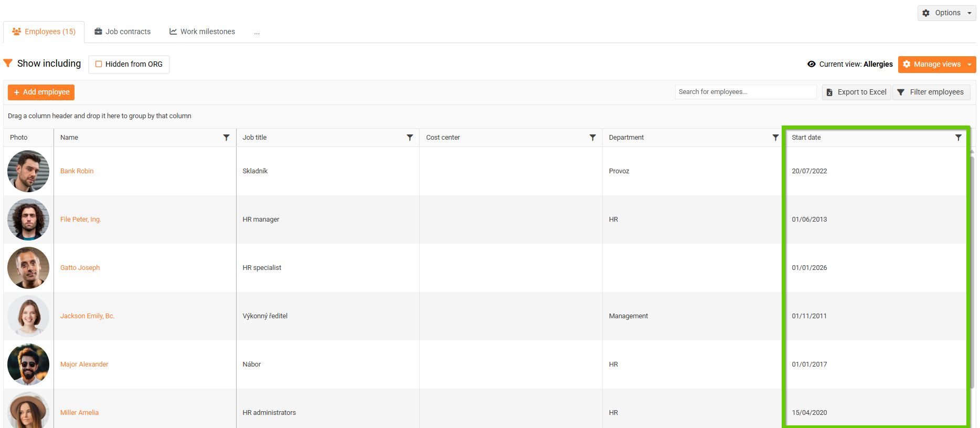Sort by Job title column header

(254, 138)
